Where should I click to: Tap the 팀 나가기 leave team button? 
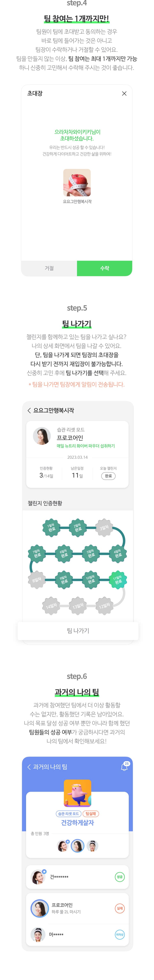(x=78, y=631)
